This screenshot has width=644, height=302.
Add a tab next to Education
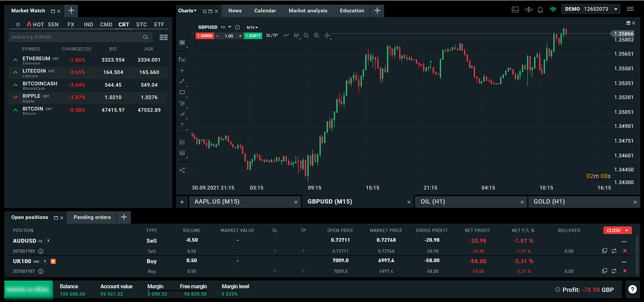pyautogui.click(x=377, y=11)
